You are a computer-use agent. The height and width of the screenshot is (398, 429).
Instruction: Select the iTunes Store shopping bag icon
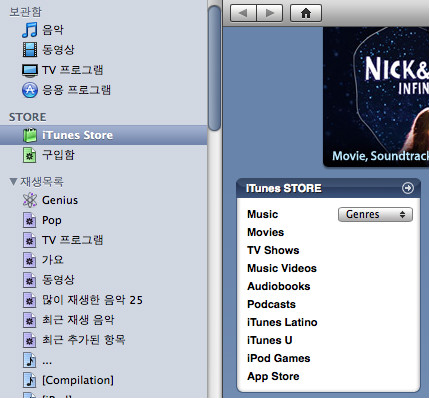tap(30, 135)
